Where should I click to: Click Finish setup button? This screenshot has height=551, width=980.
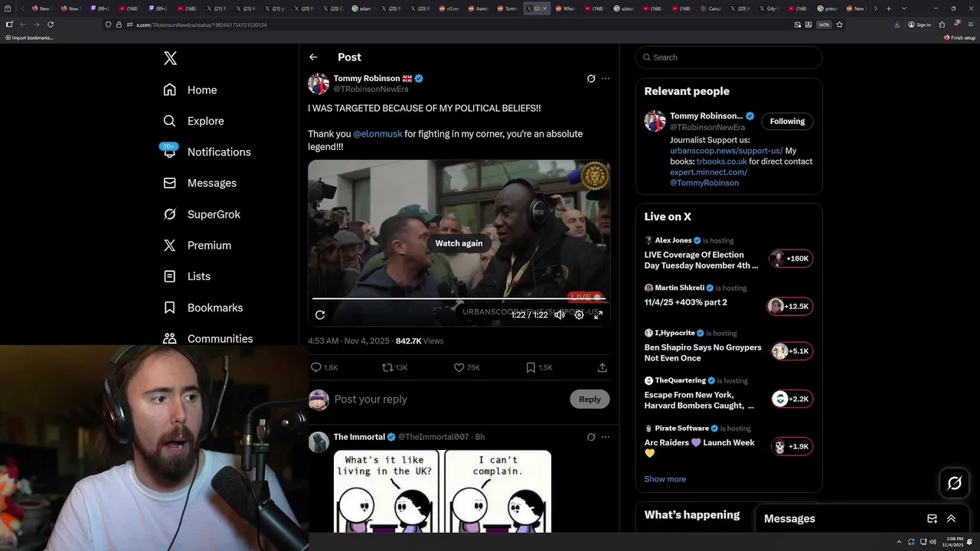(959, 37)
